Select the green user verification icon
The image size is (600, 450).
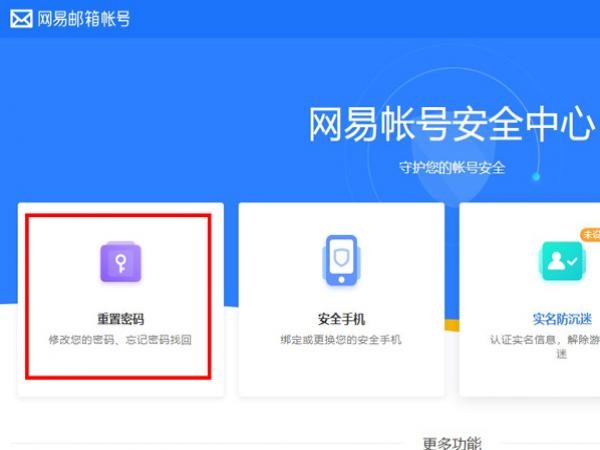pyautogui.click(x=562, y=261)
